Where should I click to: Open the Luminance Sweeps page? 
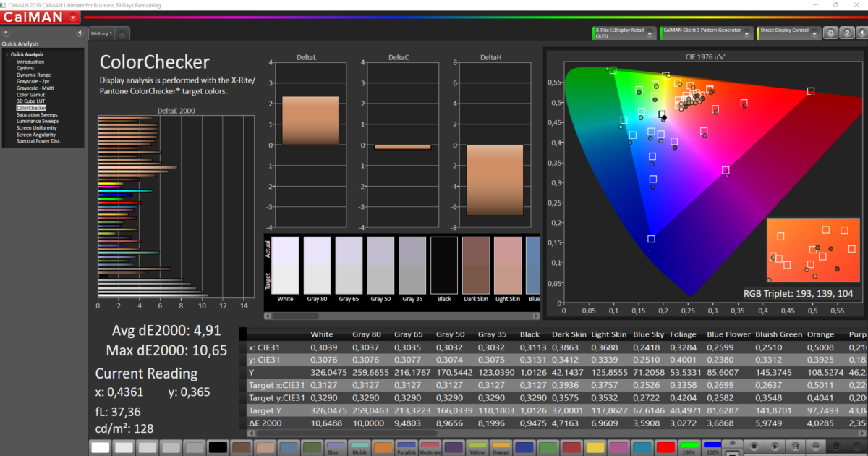tap(37, 121)
